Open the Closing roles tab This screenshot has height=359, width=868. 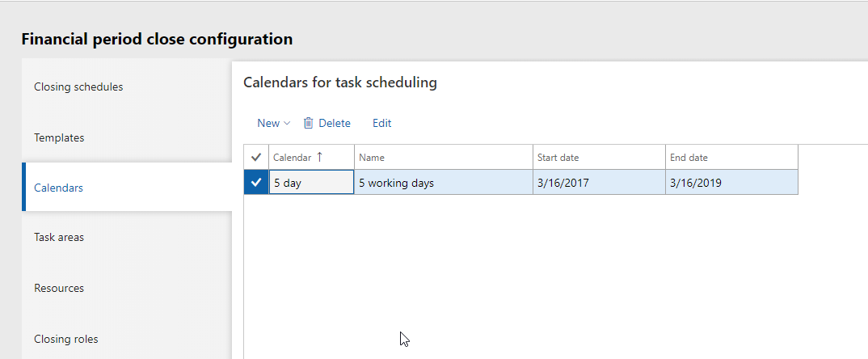(65, 339)
